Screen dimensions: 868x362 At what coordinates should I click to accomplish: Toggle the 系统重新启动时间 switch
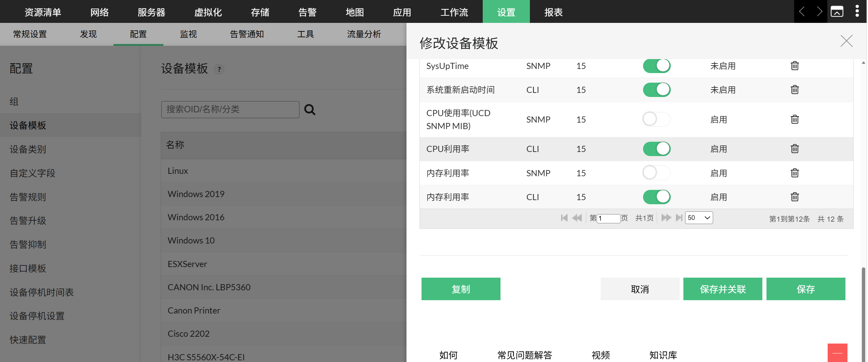coord(656,89)
